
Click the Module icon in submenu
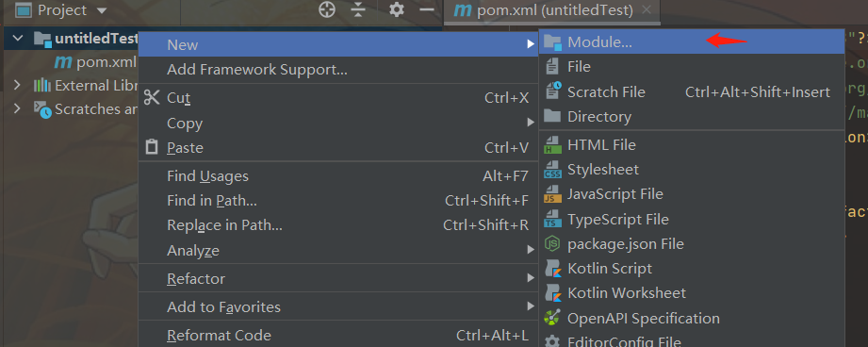(x=552, y=42)
